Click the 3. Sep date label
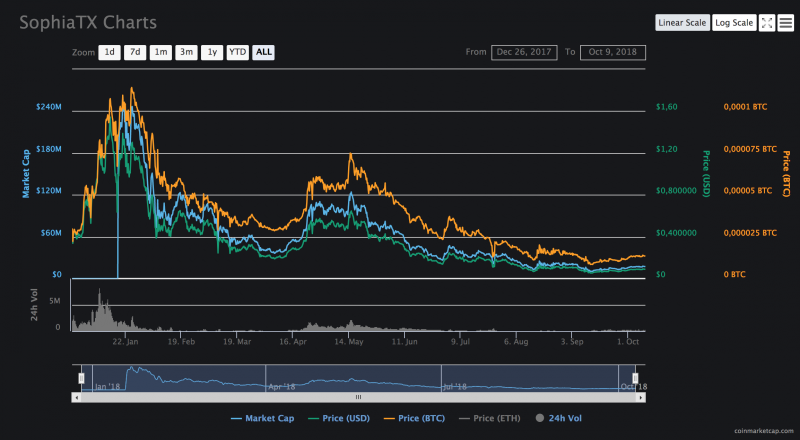Image resolution: width=800 pixels, height=440 pixels. tap(572, 341)
